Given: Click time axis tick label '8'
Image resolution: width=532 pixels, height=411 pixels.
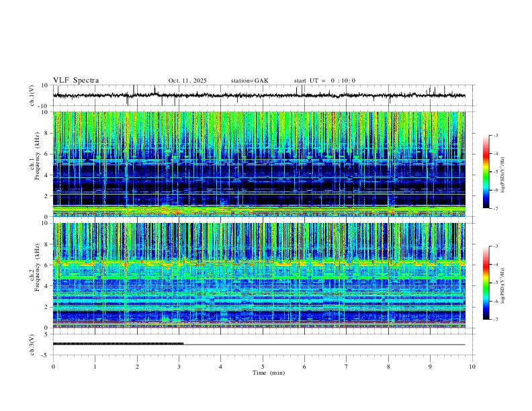Looking at the screenshot, I should 388,367.
